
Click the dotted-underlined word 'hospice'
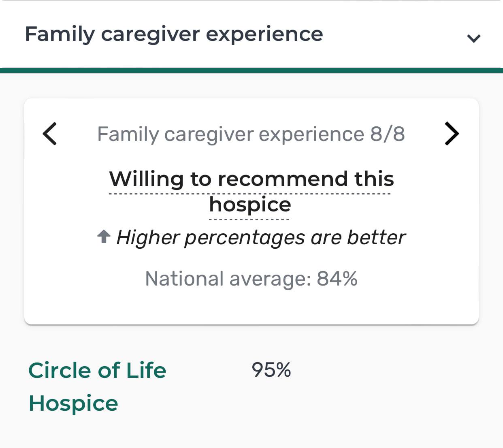[x=250, y=205]
